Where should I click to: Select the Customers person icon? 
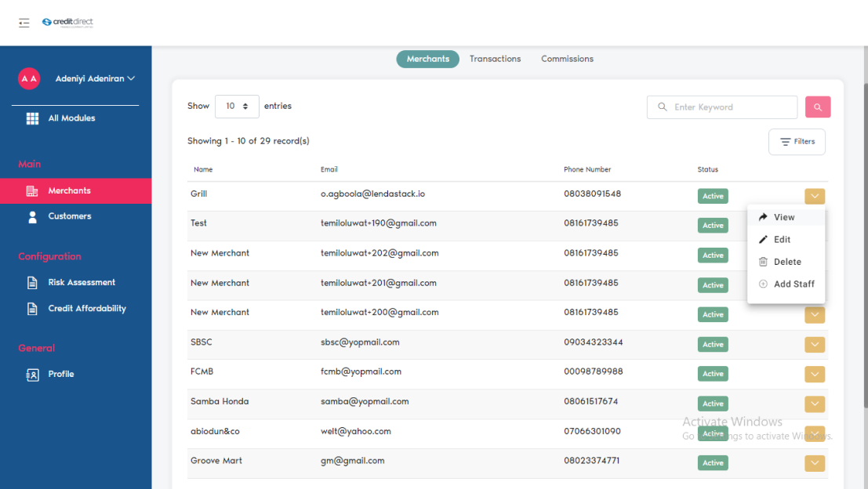click(x=32, y=216)
